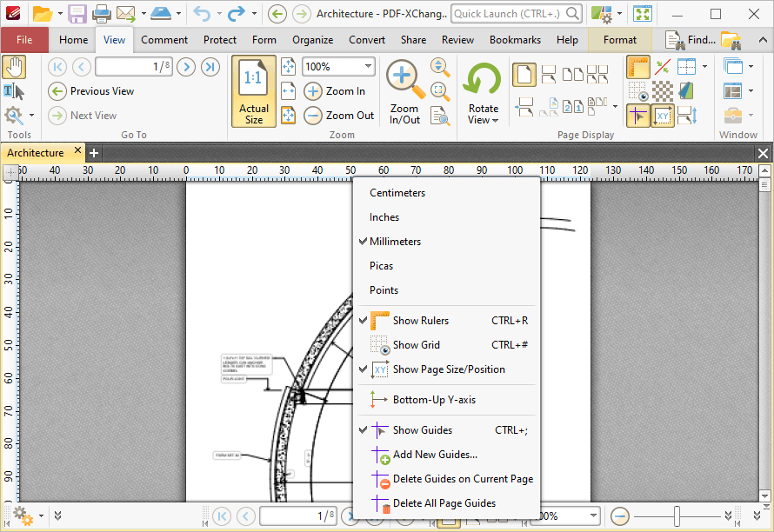The width and height of the screenshot is (774, 532).
Task: Toggle transparency grid checkerboard icon
Action: click(663, 91)
